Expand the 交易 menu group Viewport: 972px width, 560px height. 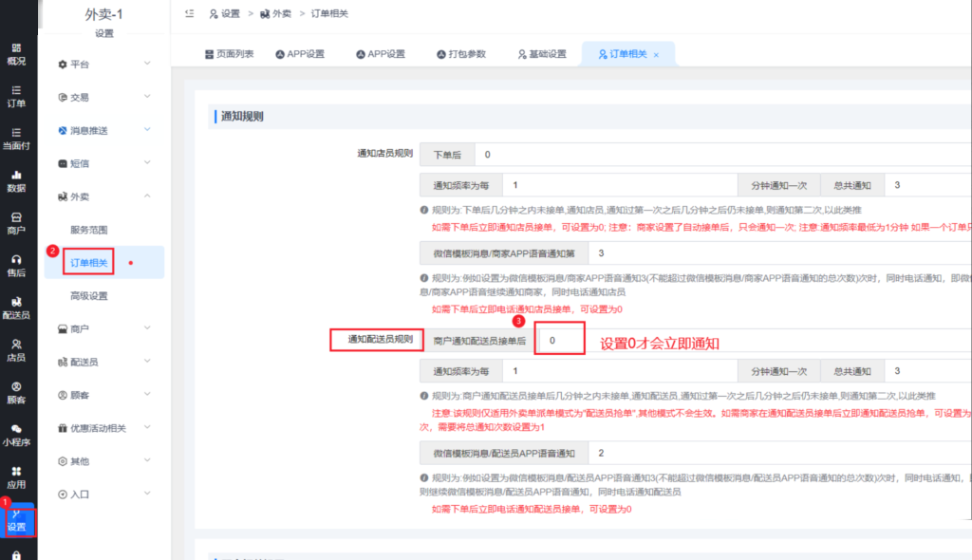104,97
